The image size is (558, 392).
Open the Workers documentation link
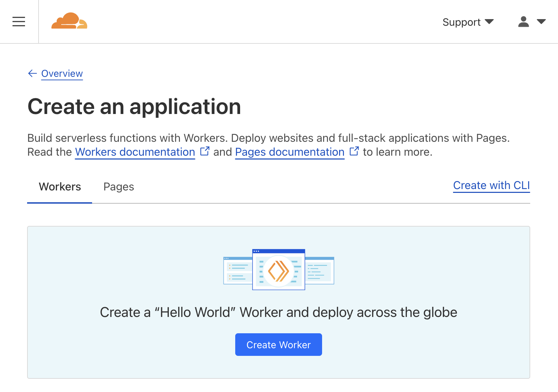pos(135,152)
